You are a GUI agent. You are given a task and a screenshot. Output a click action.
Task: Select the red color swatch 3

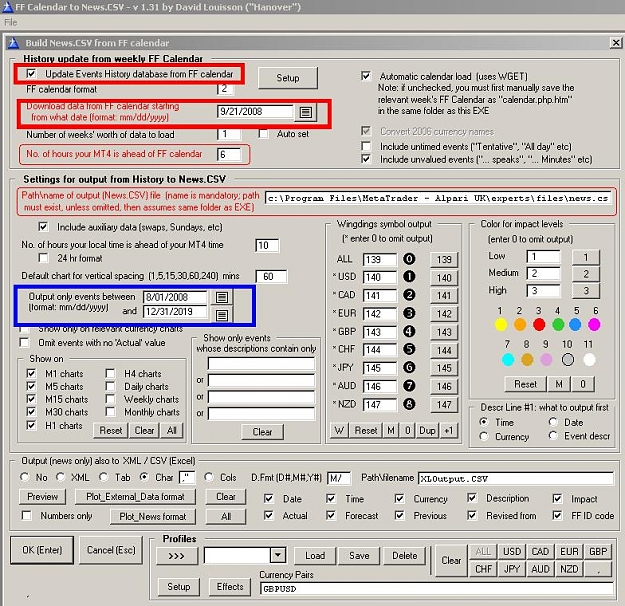pos(539,325)
